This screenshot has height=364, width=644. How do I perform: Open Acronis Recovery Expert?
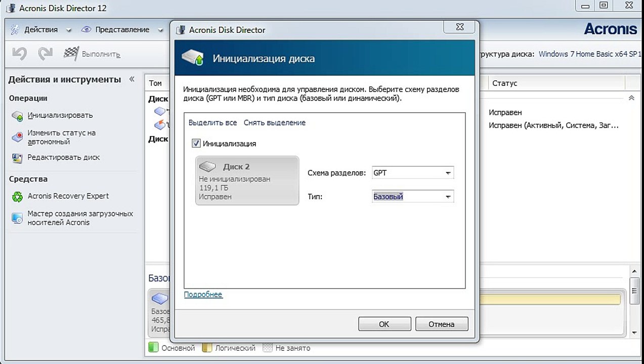pyautogui.click(x=68, y=196)
